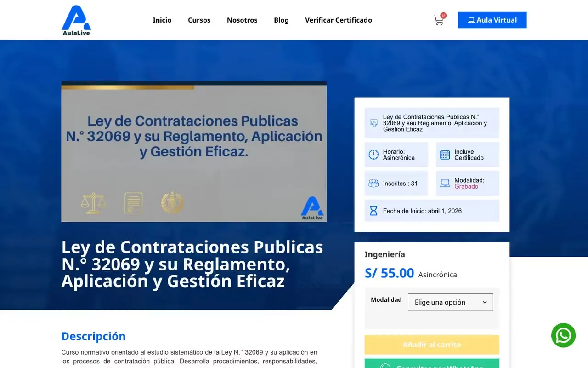
Task: Click the AulaLive logo in header
Action: click(x=76, y=20)
